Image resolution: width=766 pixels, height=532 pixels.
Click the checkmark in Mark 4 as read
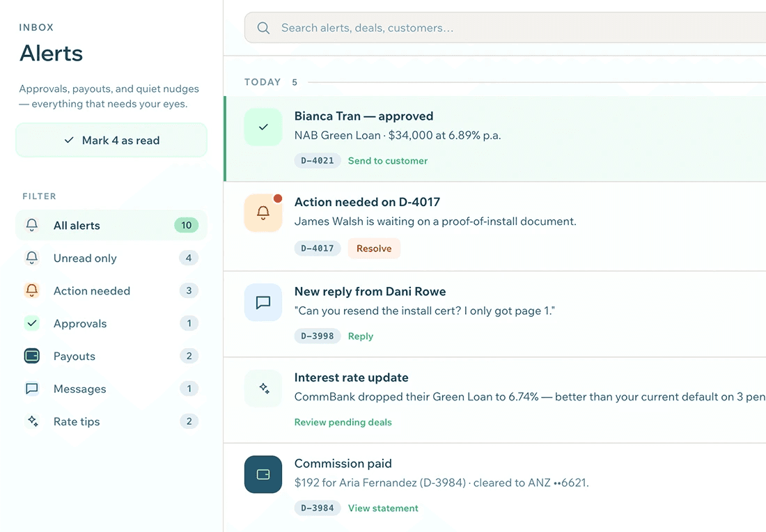pyautogui.click(x=69, y=140)
